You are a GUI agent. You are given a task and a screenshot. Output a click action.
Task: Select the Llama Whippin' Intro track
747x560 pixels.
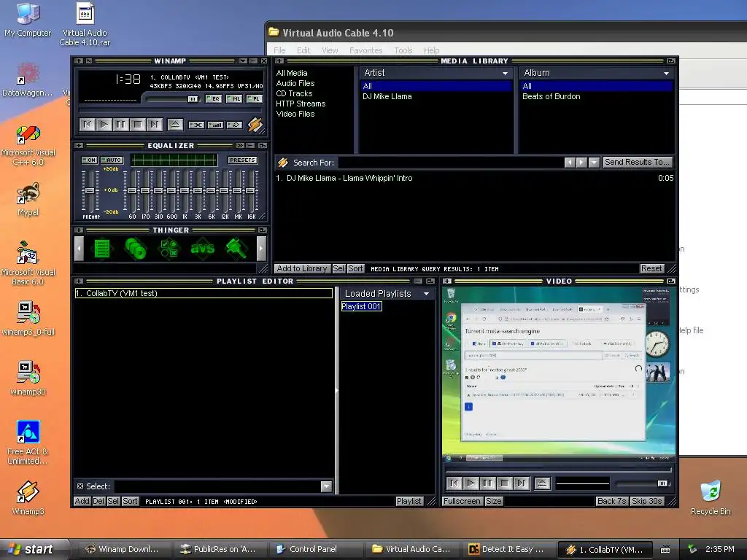click(474, 178)
